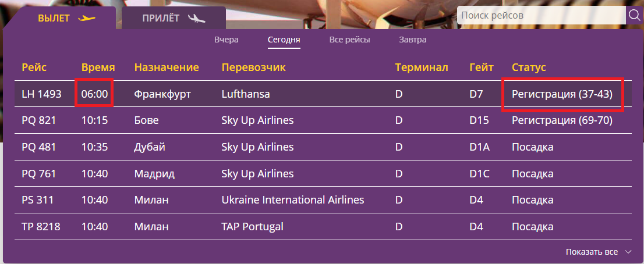Screen dimensions: 644x264
Task: Select the Мадрид destination flight
Action: coord(154,174)
